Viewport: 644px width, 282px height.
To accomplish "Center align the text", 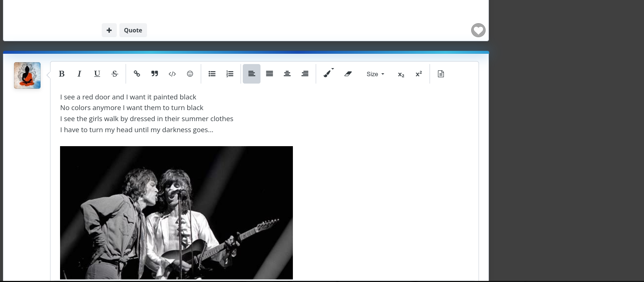I will [287, 74].
